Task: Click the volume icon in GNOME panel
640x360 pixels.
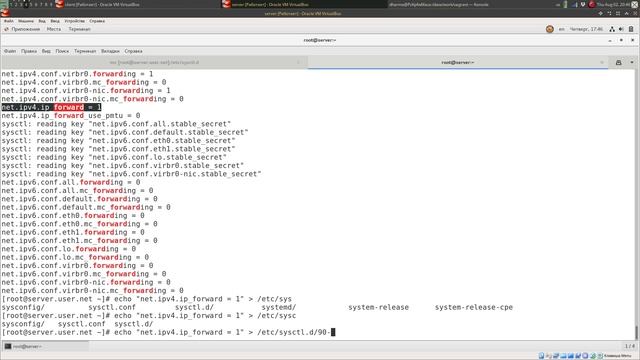Action: coord(621,29)
